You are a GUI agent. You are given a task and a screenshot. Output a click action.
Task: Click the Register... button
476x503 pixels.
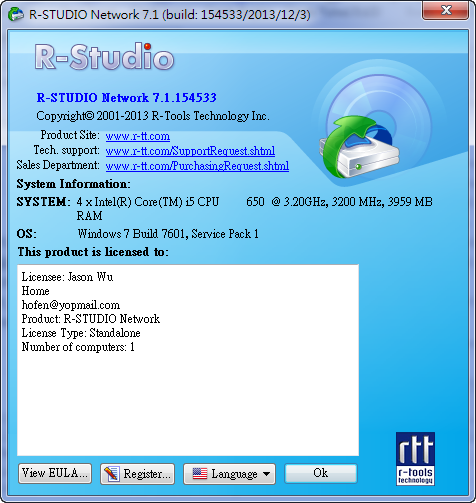coord(137,474)
